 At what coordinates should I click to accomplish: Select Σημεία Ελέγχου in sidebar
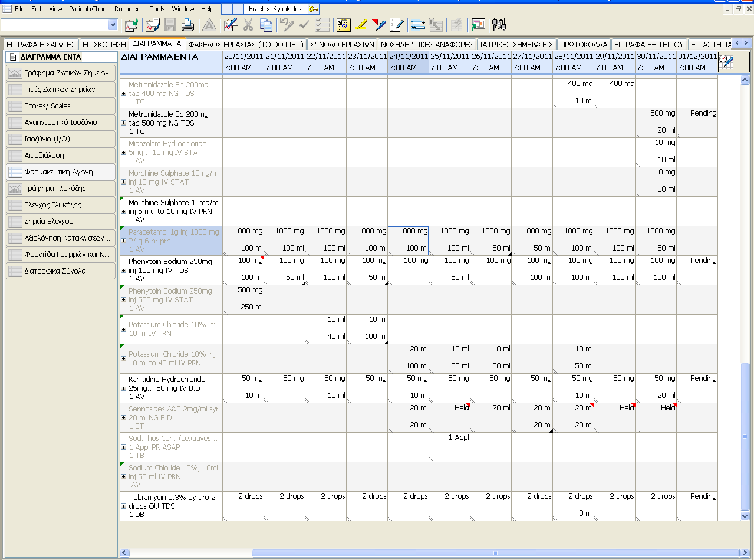tap(61, 222)
